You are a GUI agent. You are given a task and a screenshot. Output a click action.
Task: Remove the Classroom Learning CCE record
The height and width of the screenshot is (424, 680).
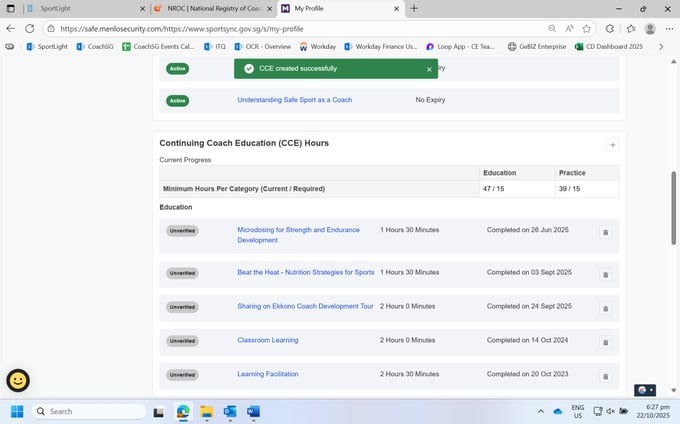pyautogui.click(x=604, y=343)
